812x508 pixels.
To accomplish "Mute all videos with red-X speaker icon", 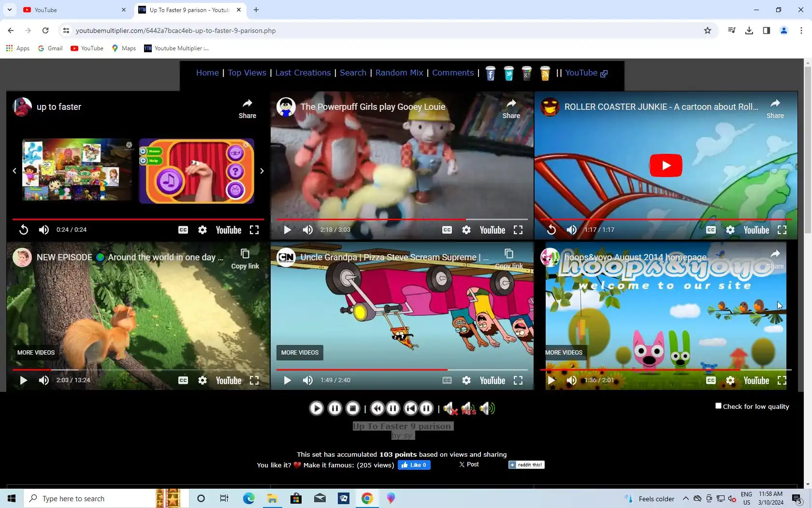I will [x=450, y=409].
